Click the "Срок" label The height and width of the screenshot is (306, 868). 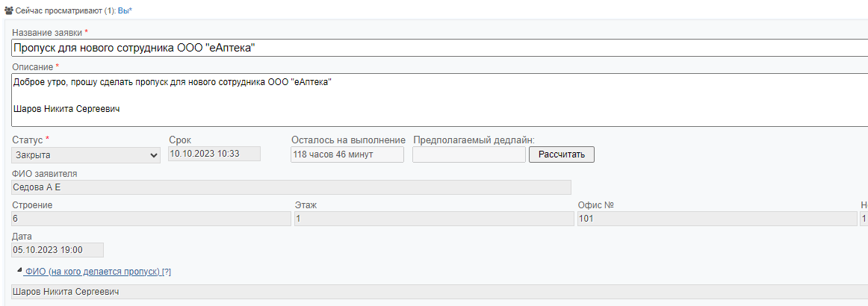[180, 140]
